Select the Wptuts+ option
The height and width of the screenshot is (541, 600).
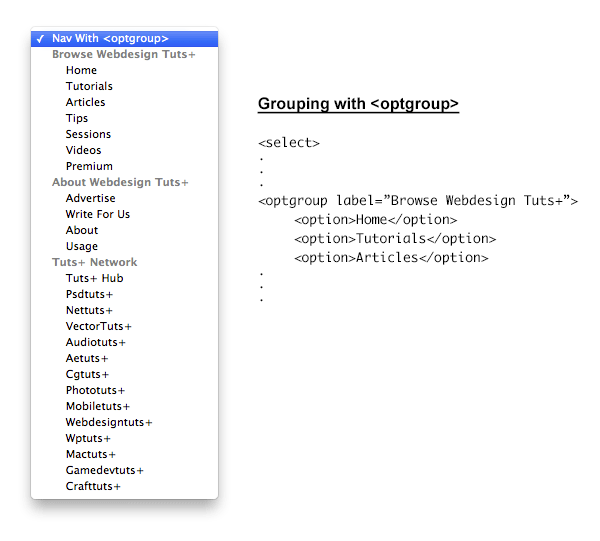click(x=124, y=438)
